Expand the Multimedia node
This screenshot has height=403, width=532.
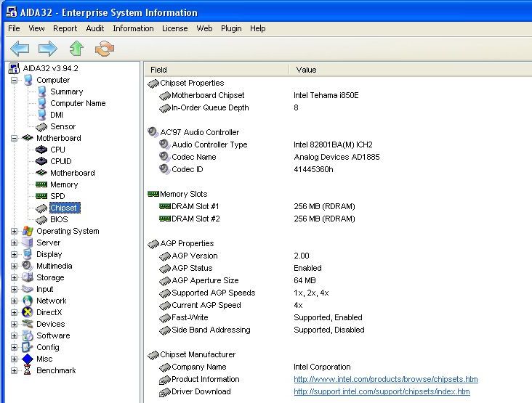tap(14, 266)
